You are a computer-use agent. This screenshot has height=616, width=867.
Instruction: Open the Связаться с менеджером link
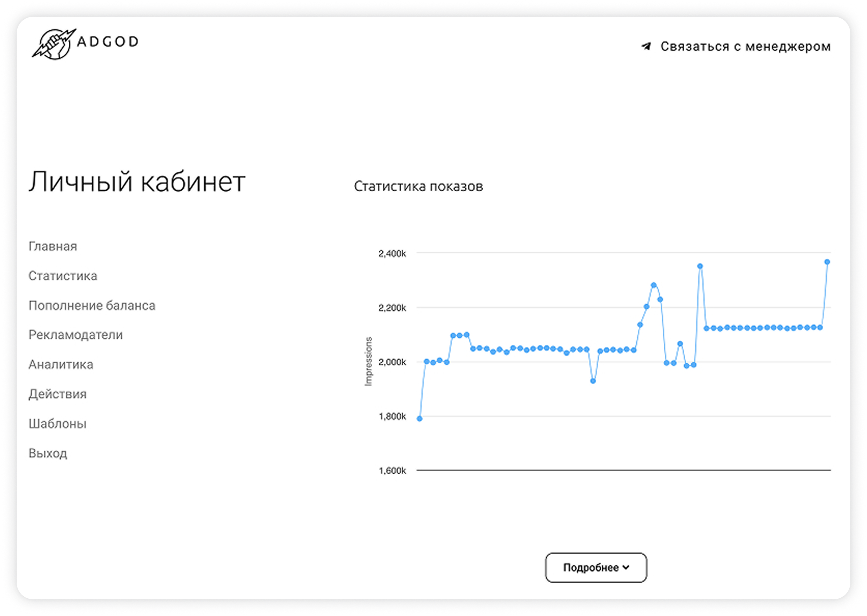click(x=745, y=46)
